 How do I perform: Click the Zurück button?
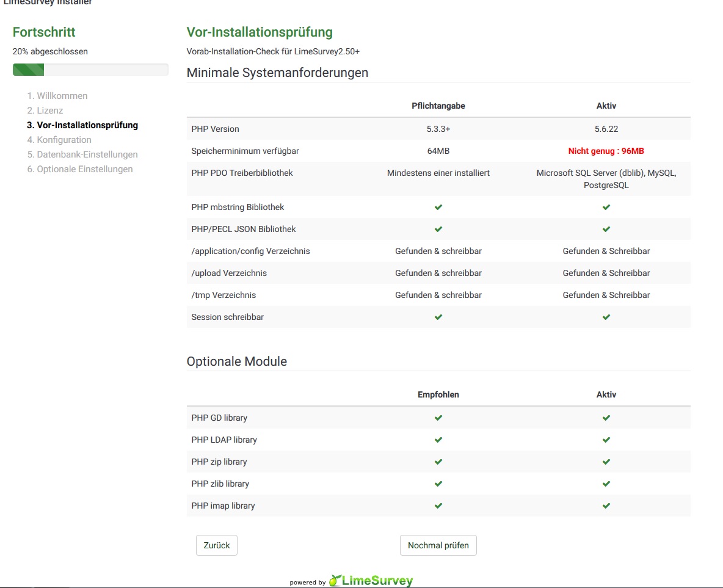click(216, 545)
